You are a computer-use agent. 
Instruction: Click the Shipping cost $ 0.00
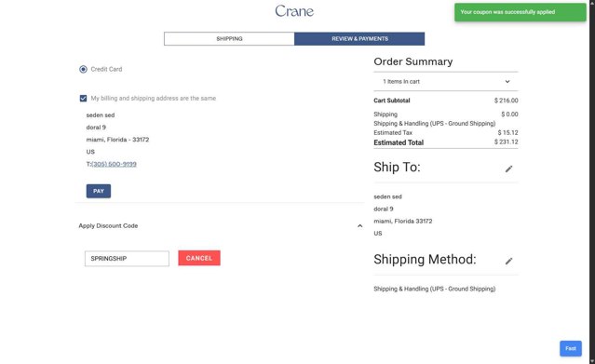click(x=509, y=115)
